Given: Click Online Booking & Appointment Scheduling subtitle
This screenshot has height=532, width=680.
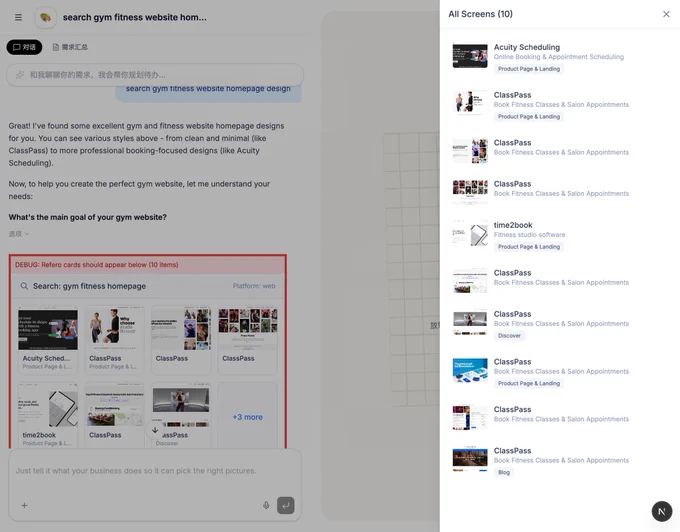Looking at the screenshot, I should [x=559, y=57].
